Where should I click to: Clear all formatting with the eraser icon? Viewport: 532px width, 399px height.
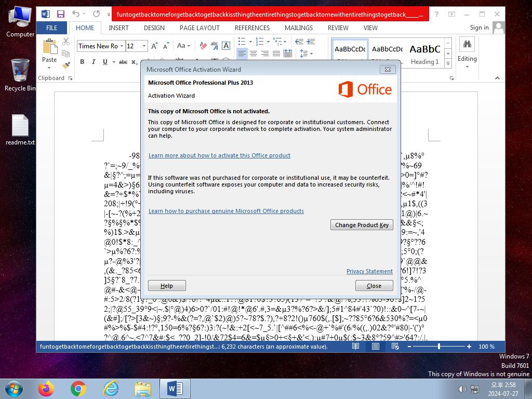click(203, 46)
